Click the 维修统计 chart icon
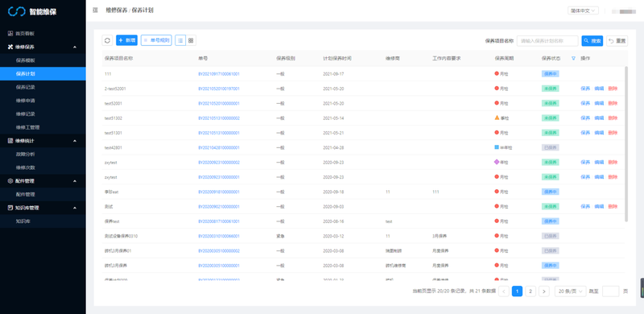644x314 pixels. coord(10,141)
